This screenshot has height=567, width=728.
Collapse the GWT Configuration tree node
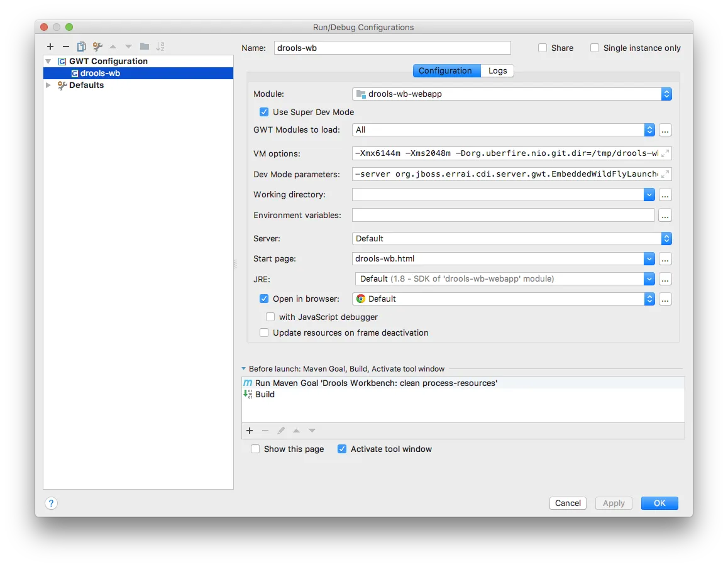pyautogui.click(x=48, y=62)
